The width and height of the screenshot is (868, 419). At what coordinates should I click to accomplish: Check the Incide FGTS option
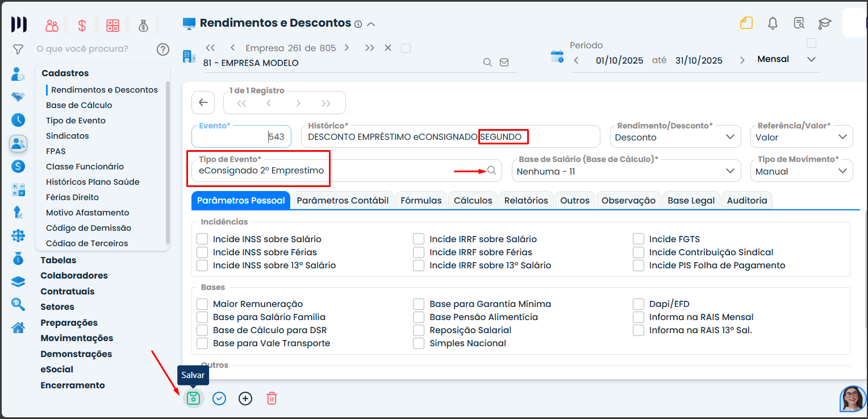[639, 239]
